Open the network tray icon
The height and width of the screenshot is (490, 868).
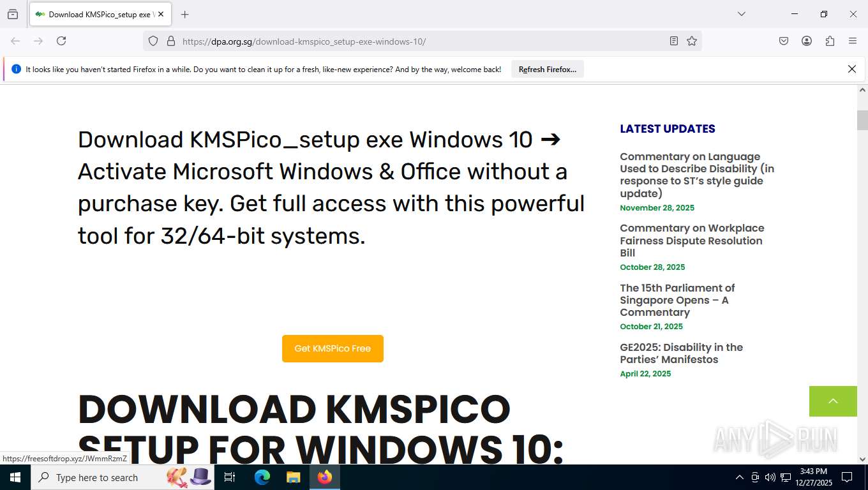point(786,477)
